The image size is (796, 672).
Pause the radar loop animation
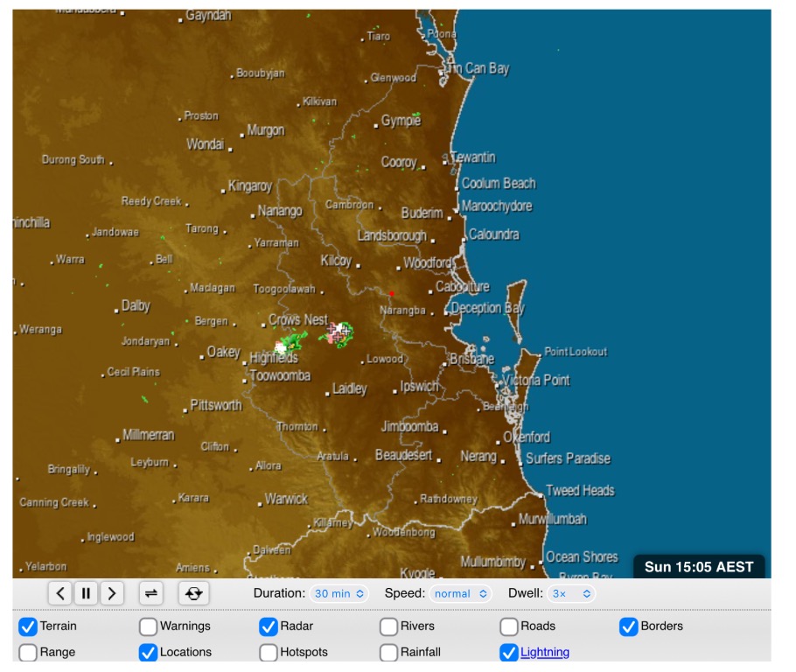[x=86, y=593]
